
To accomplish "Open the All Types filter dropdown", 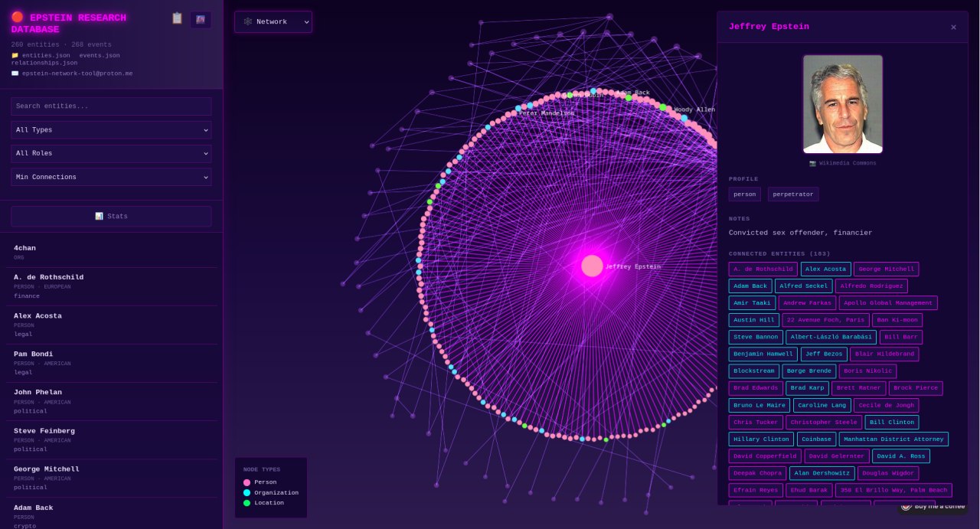I will coord(111,130).
